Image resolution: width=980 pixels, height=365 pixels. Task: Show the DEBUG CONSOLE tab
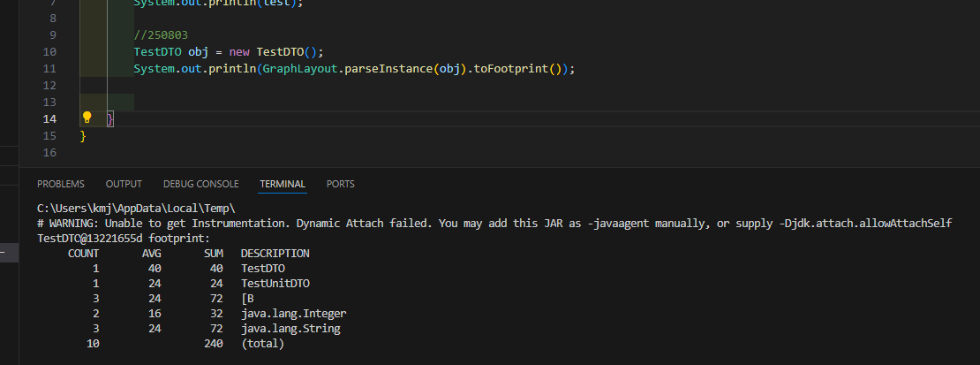200,184
